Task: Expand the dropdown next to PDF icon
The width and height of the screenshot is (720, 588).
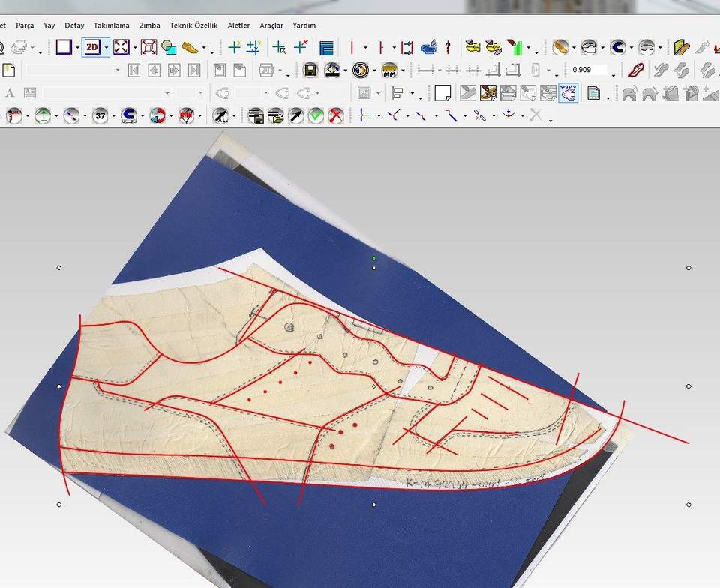Action: pyautogui.click(x=287, y=72)
